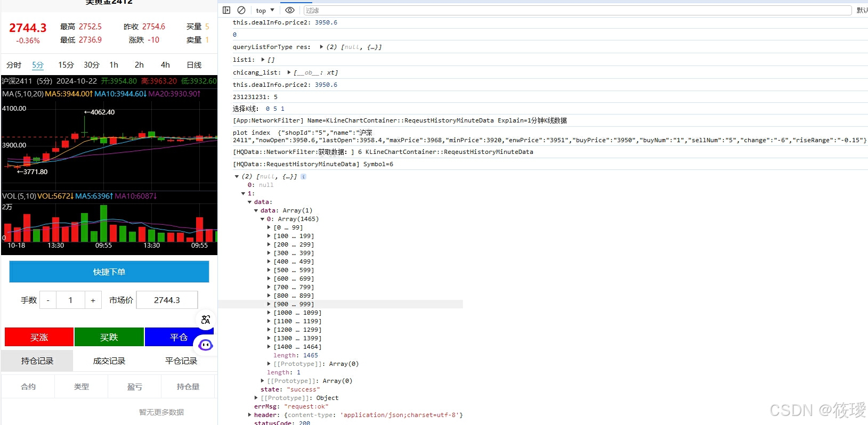Expand the list1 empty array arrow

(263, 60)
